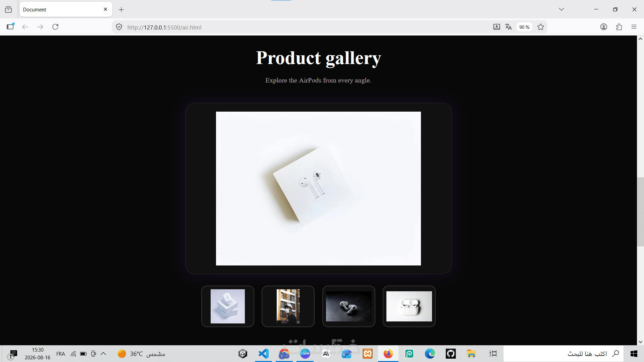
Task: Click the "Explore the AirPods from every angle." text
Action: 318,80
